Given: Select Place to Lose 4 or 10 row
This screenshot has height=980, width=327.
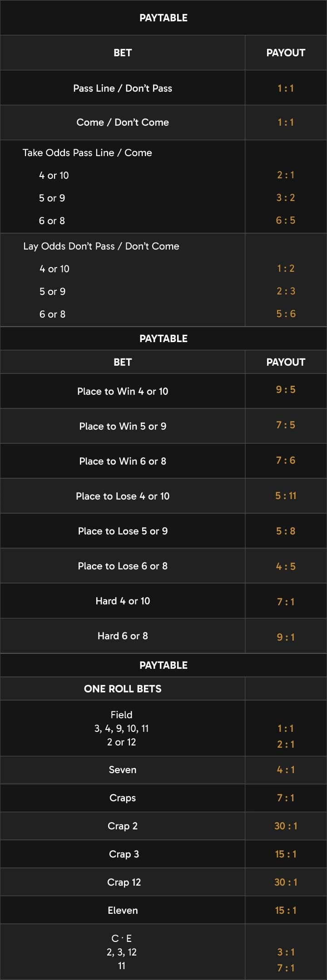Looking at the screenshot, I should [163, 496].
